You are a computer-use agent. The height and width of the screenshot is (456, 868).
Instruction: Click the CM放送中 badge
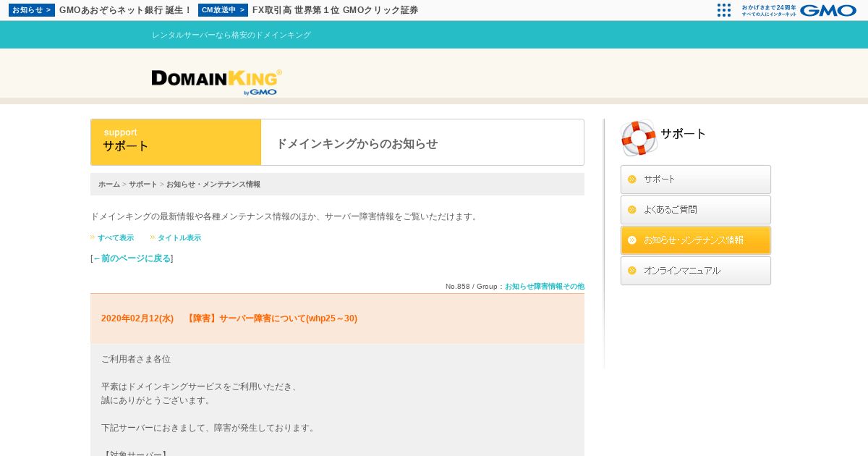[223, 10]
